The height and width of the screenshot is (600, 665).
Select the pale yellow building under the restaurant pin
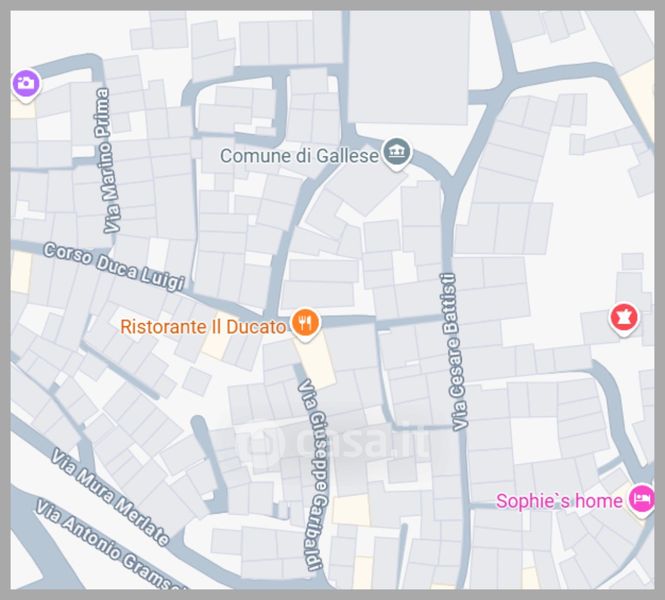316,360
